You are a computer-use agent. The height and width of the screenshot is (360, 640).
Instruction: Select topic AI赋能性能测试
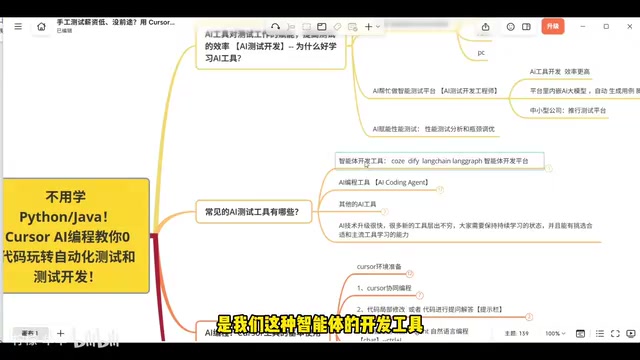(433, 129)
